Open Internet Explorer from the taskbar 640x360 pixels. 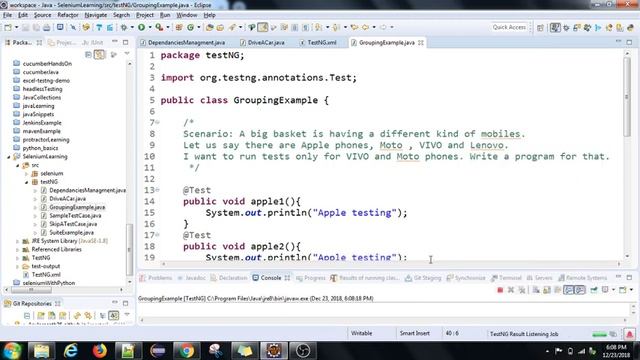pyautogui.click(x=70, y=351)
